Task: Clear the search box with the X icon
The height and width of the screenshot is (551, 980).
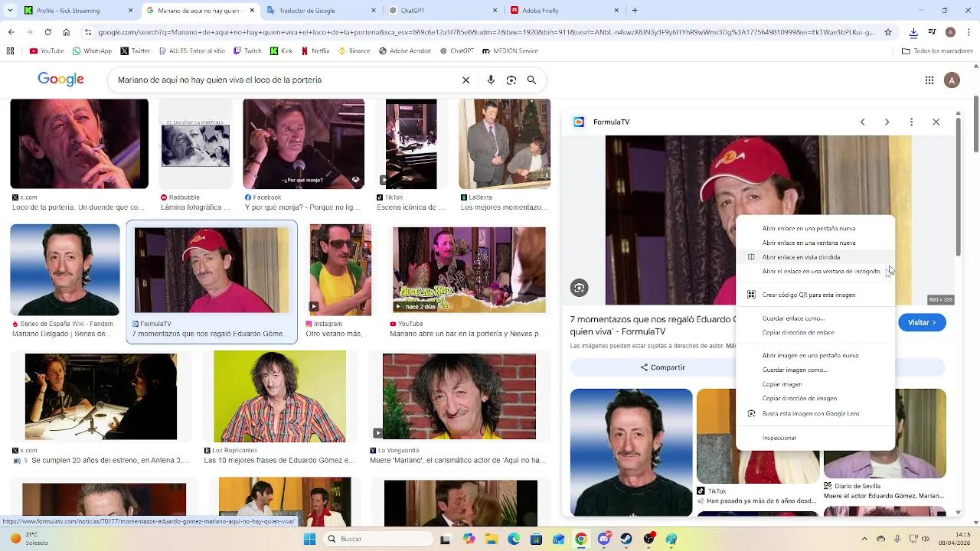Action: pos(465,80)
